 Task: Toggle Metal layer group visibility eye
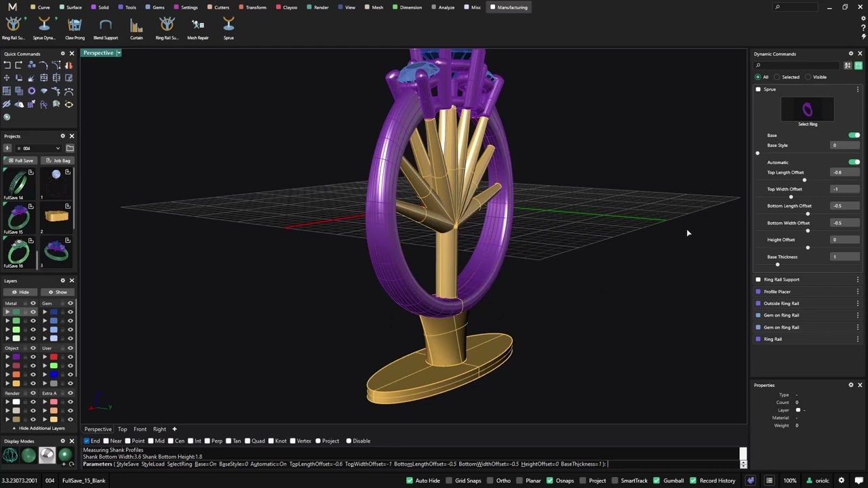click(x=33, y=303)
